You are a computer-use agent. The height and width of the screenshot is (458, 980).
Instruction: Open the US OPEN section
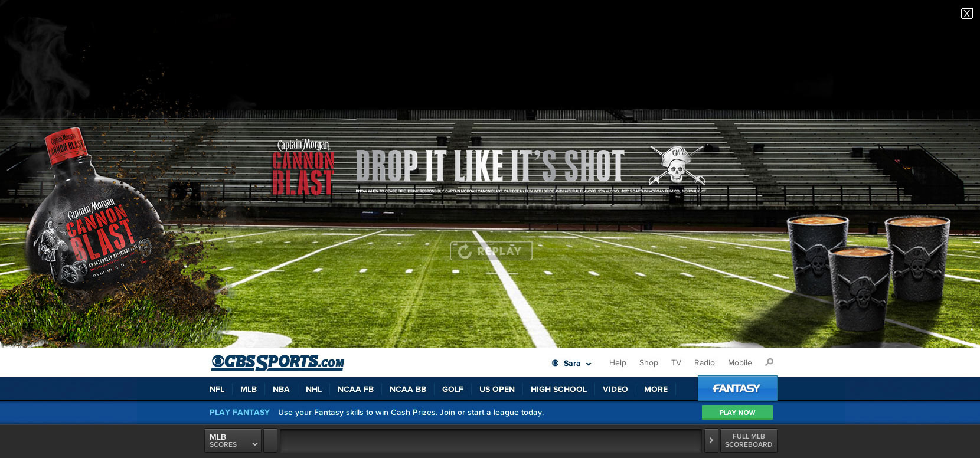(x=497, y=389)
